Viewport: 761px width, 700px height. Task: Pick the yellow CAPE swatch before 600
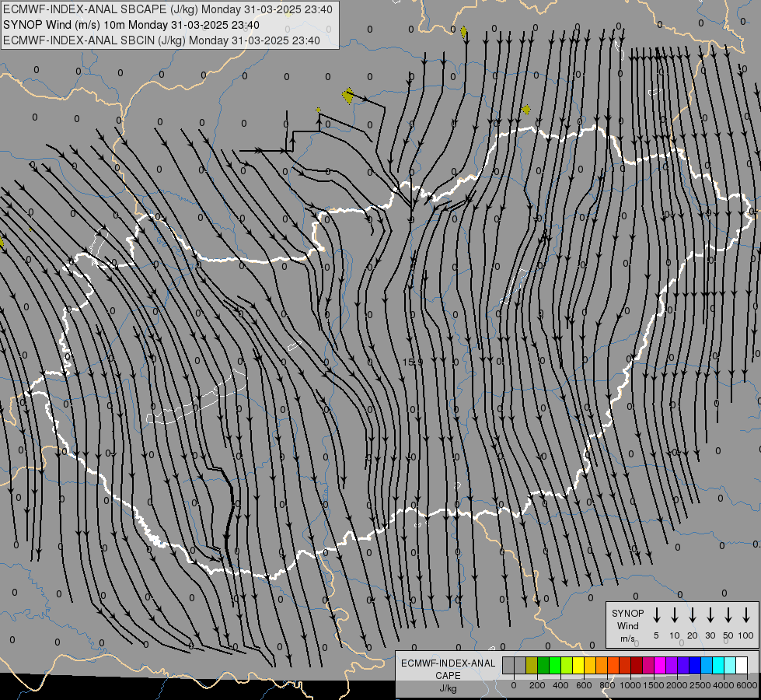point(578,666)
